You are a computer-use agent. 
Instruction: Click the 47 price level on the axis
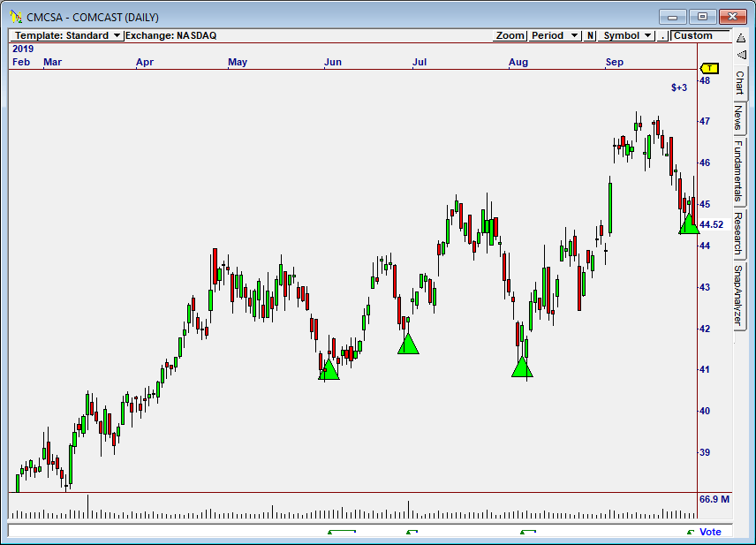[x=705, y=121]
